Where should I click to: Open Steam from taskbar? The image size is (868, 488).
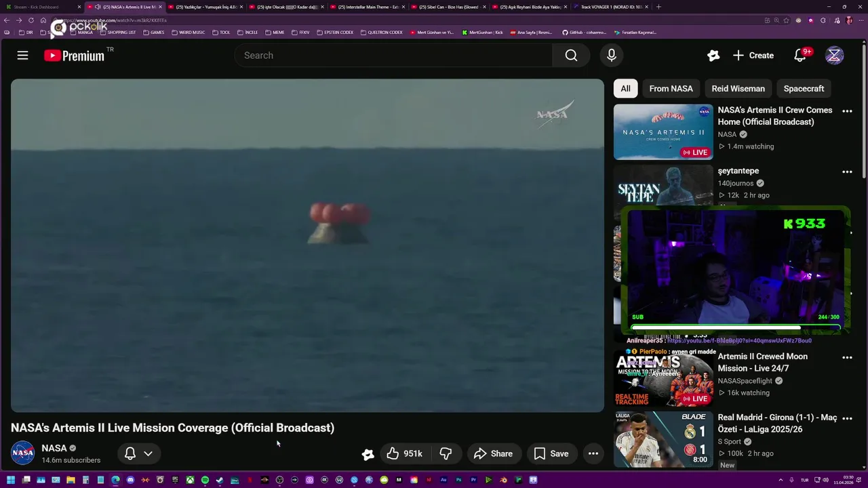tap(220, 480)
